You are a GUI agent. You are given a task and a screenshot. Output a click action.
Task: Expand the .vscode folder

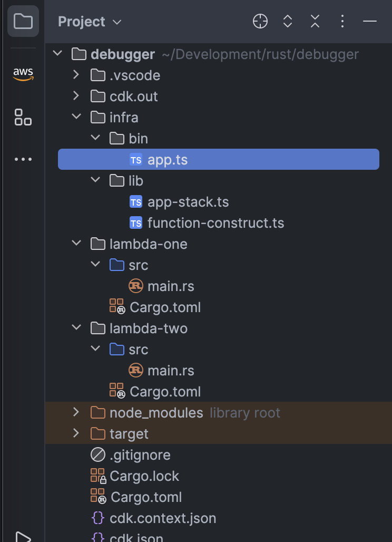pyautogui.click(x=76, y=75)
